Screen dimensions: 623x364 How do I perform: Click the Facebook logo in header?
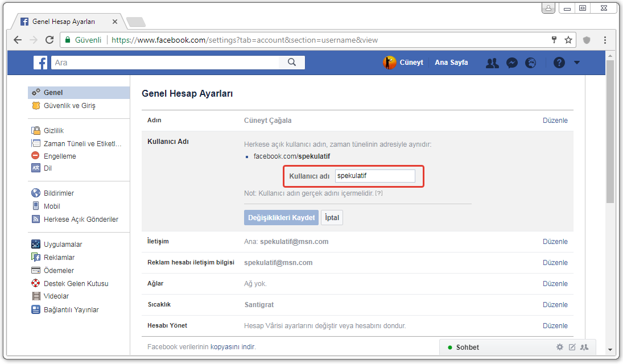click(x=40, y=63)
